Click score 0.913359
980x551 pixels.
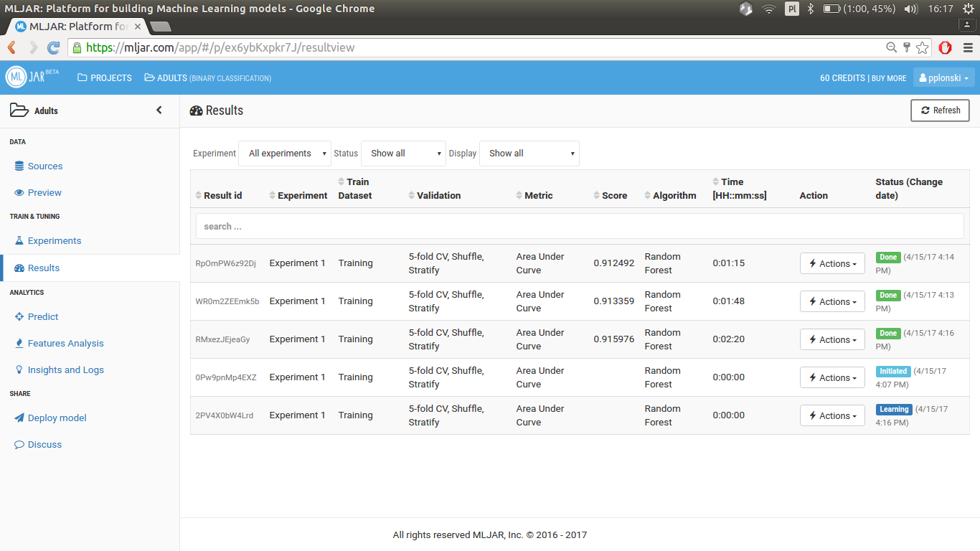click(x=614, y=301)
